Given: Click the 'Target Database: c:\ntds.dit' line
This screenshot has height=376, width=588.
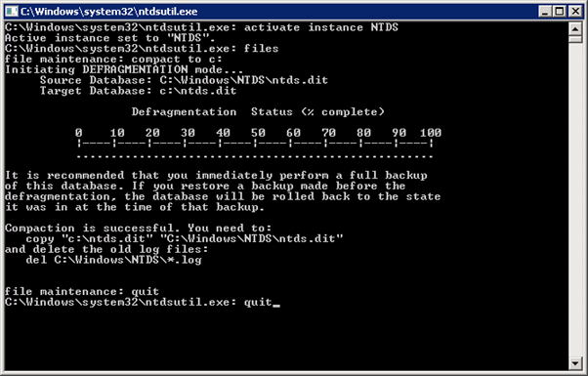Looking at the screenshot, I should click(x=138, y=91).
